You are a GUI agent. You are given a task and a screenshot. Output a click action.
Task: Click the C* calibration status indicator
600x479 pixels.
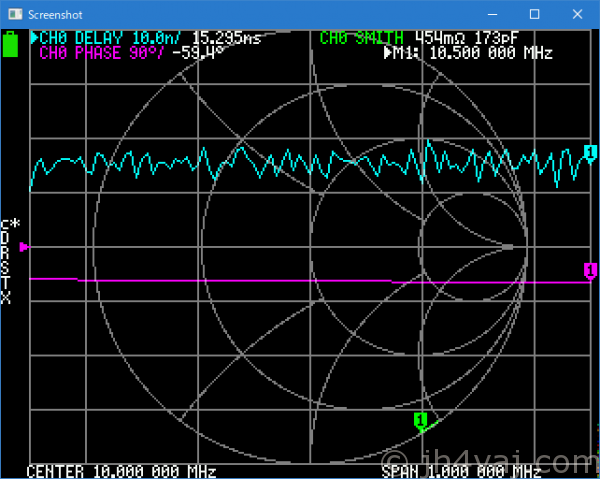(10, 224)
